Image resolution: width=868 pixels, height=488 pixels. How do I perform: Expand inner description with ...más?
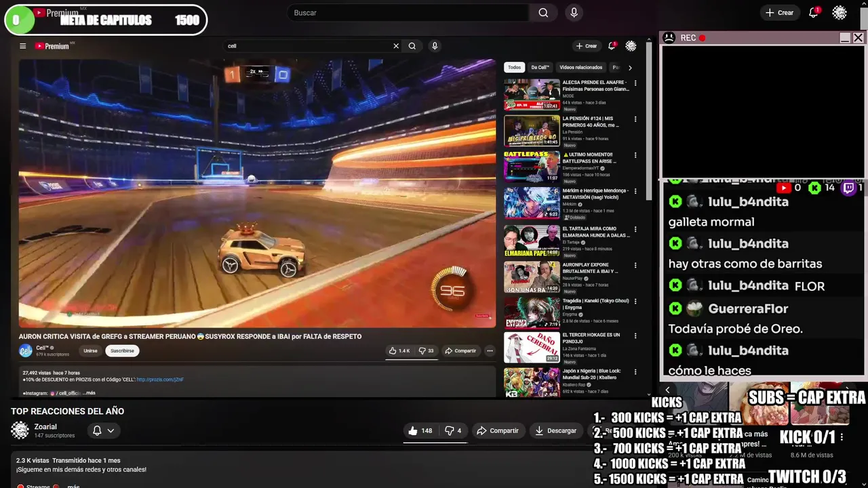[x=89, y=393]
